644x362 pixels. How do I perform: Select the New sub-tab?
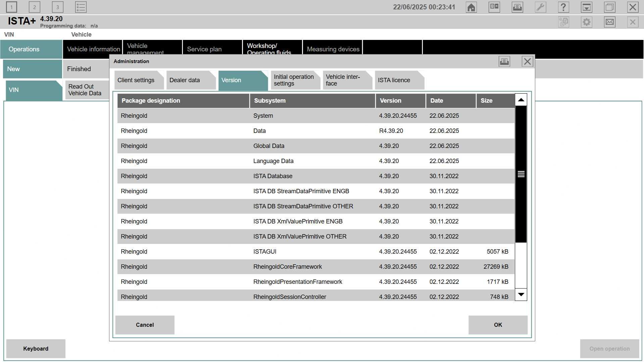coord(33,69)
